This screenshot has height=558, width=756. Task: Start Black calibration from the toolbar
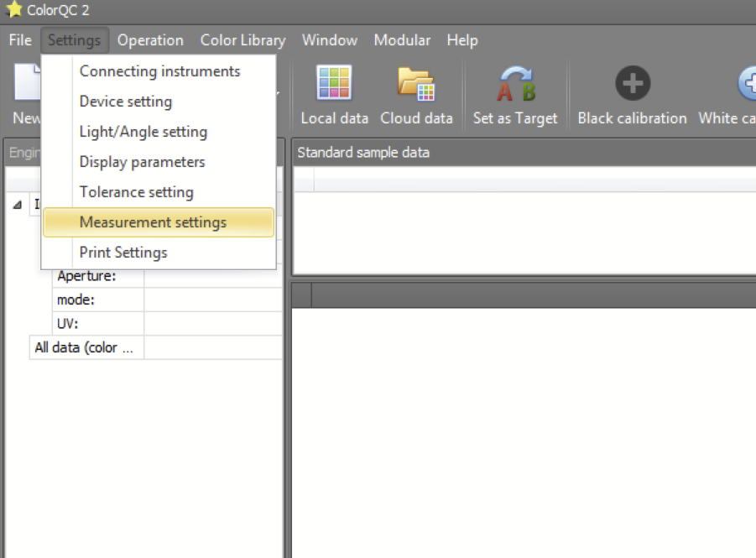[x=632, y=84]
